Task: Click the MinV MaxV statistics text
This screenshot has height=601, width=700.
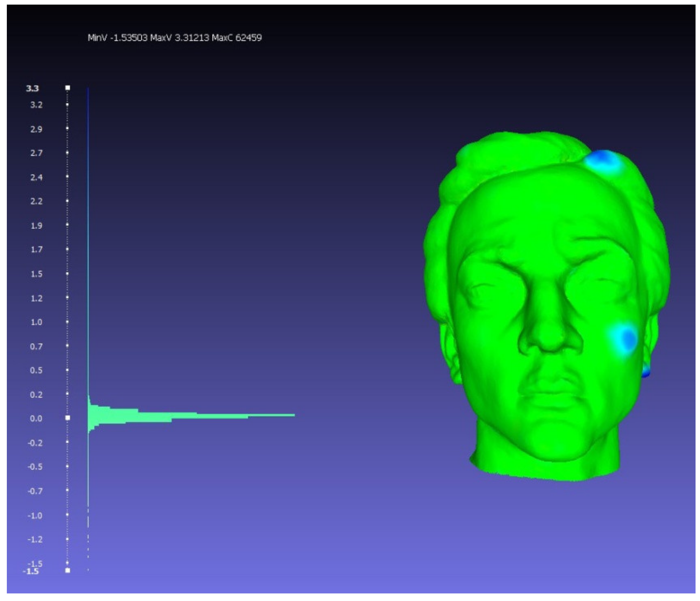Action: 174,37
